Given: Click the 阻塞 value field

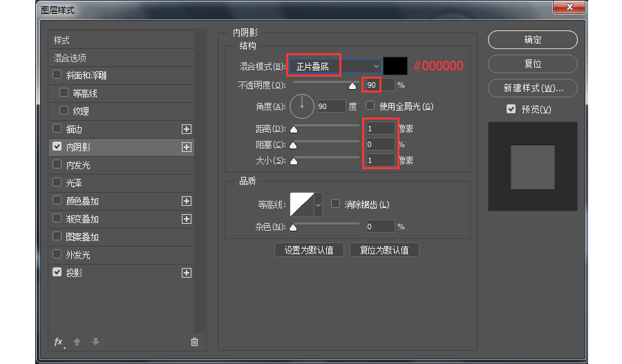Looking at the screenshot, I should click(380, 144).
